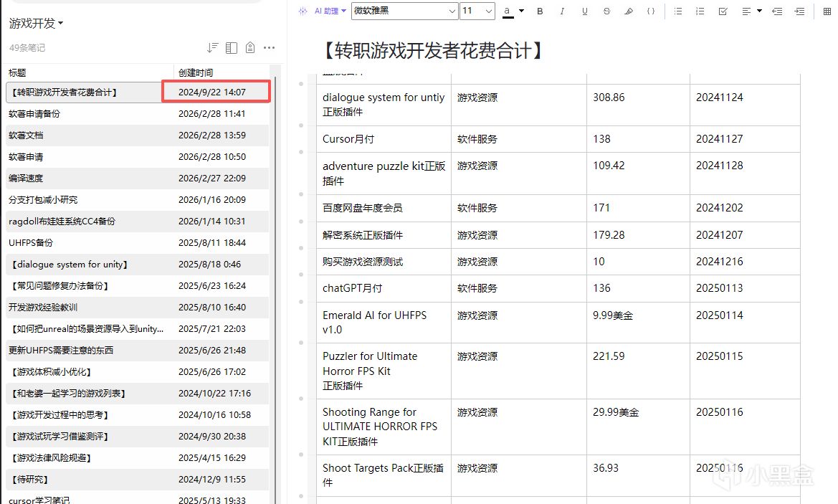Screen dimensions: 838x504
Task: Open the UHFPS备份 note
Action: click(x=138, y=242)
